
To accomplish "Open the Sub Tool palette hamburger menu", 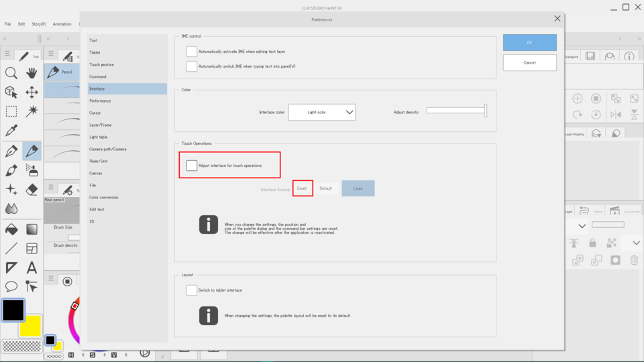I will pos(51,54).
